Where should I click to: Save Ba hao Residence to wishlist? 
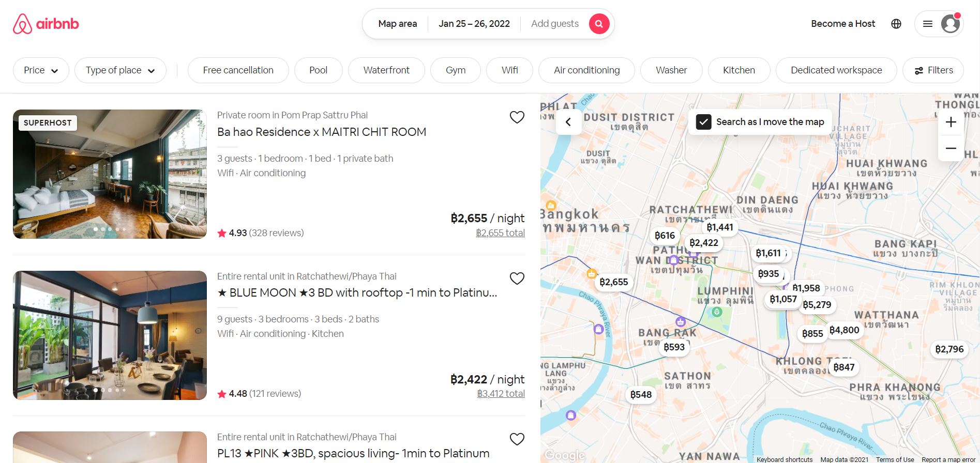517,117
